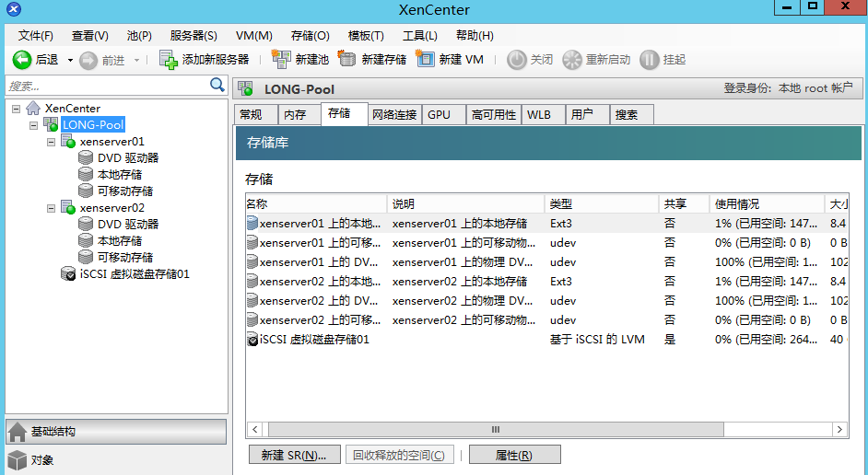Switch to the 网络连接 tab
The width and height of the screenshot is (868, 475).
click(394, 114)
